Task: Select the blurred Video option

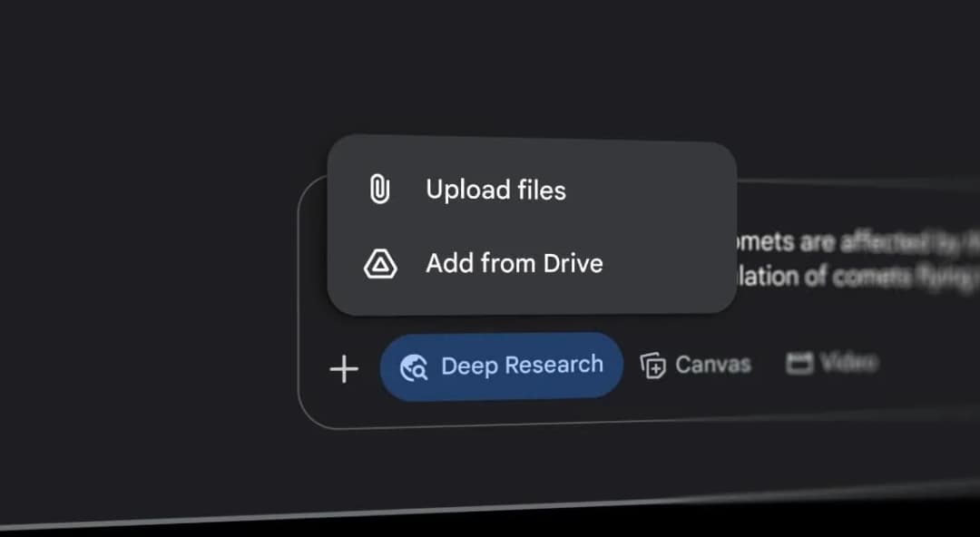Action: coord(832,363)
